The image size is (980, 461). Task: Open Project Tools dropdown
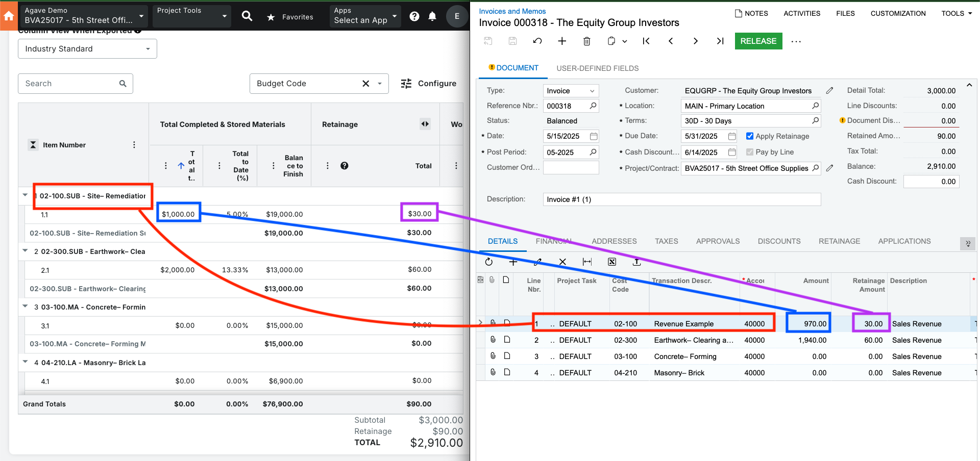[x=191, y=16]
